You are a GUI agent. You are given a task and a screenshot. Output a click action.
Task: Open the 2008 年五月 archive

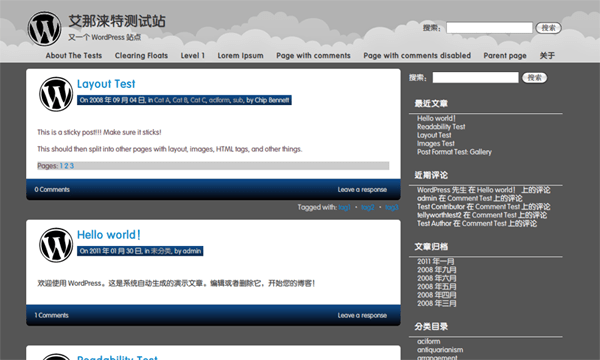(x=437, y=287)
